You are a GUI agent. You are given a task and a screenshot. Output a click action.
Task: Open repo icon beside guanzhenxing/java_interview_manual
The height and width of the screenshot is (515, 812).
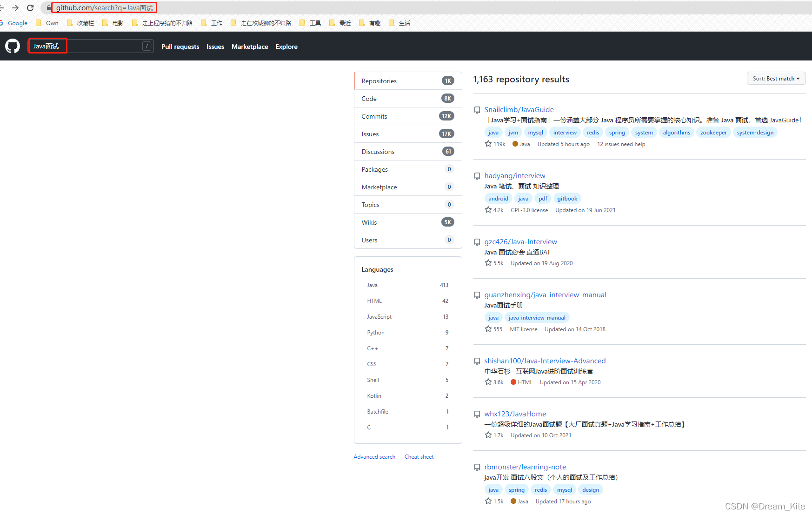tap(477, 295)
